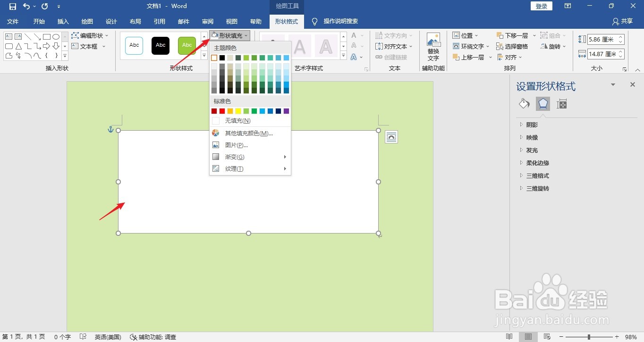Select the green Abc shape style

(187, 45)
